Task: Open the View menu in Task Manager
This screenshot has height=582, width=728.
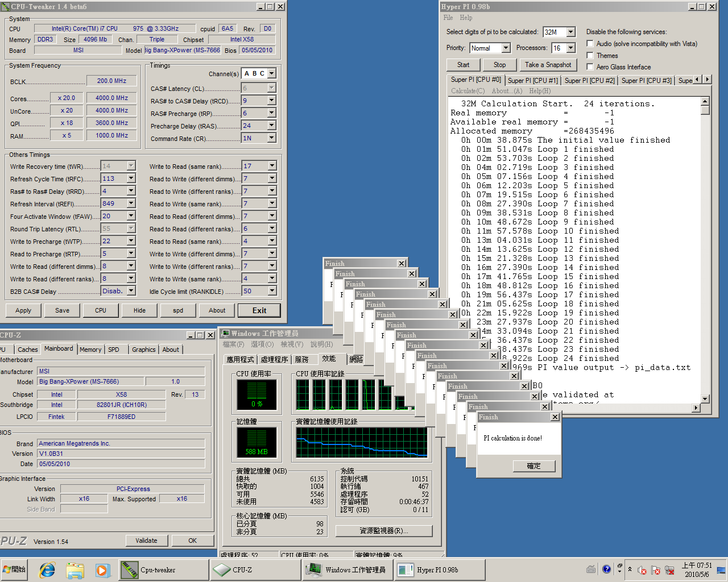Action: pos(292,344)
